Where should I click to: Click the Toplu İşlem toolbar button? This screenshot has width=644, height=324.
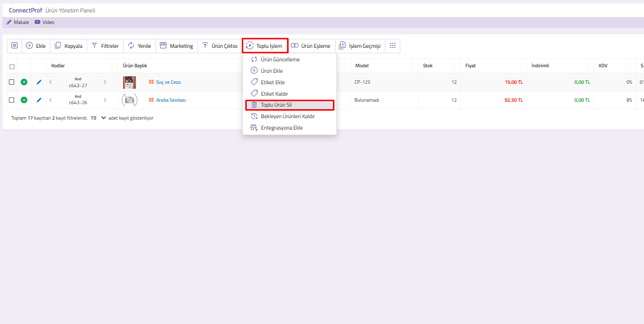point(265,46)
